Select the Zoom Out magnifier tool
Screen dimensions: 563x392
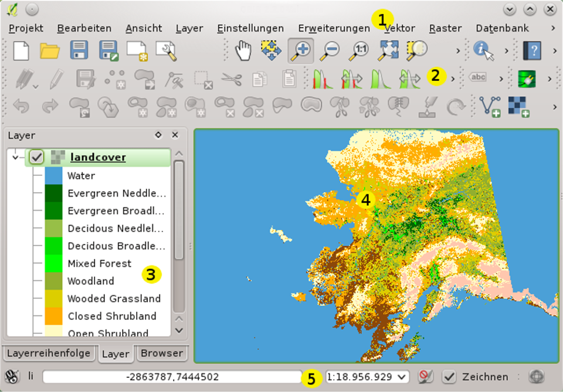330,50
